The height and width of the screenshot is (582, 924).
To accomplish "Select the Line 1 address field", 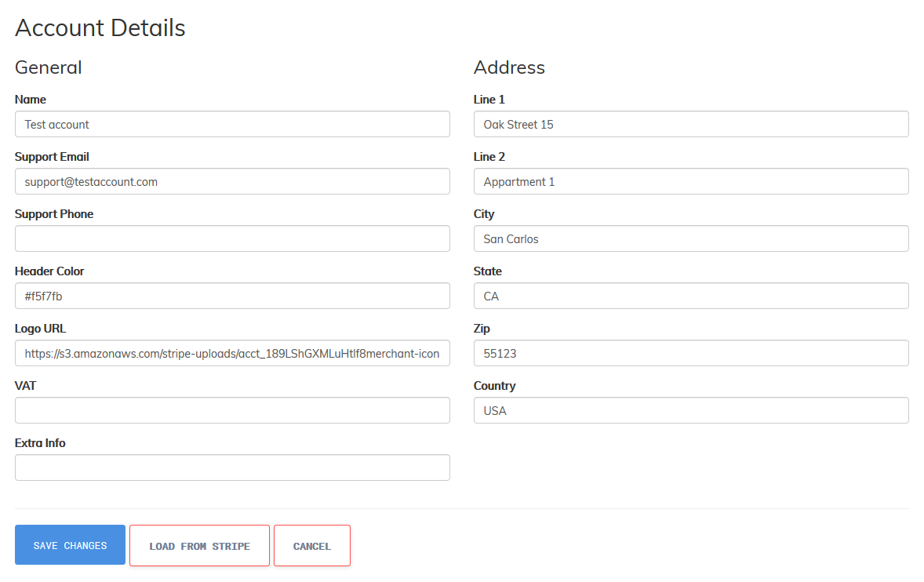I will 691,124.
